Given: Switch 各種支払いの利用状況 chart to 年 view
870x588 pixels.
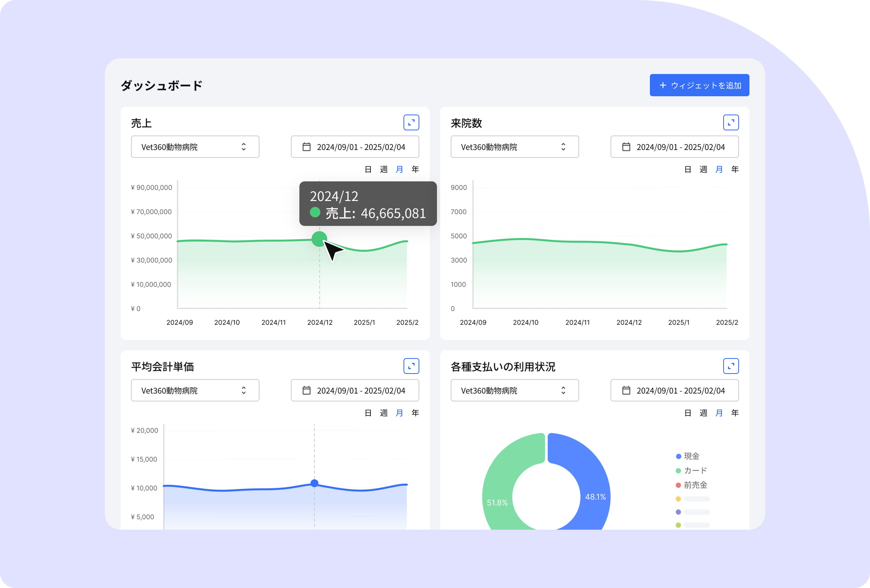Looking at the screenshot, I should point(735,413).
